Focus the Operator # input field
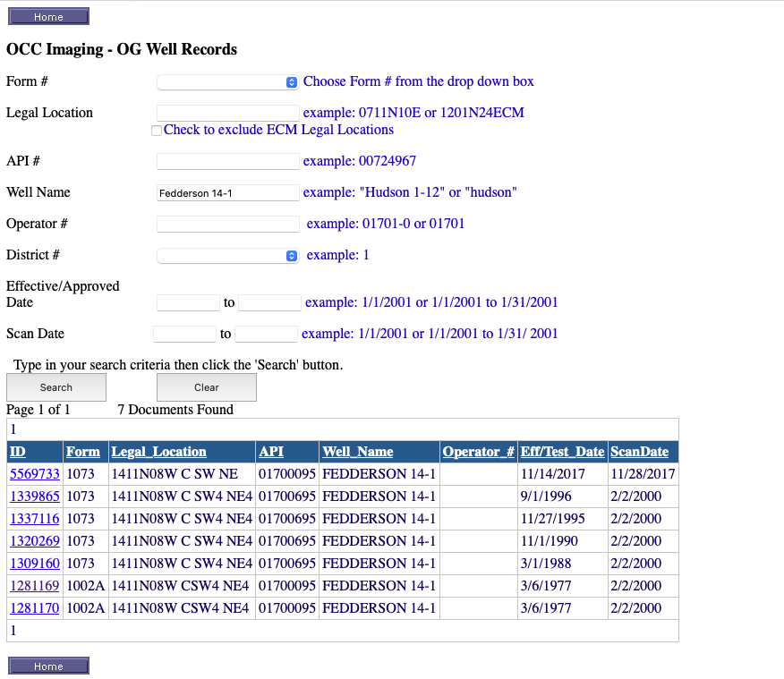Screen dimensions: 784x679 [x=228, y=225]
